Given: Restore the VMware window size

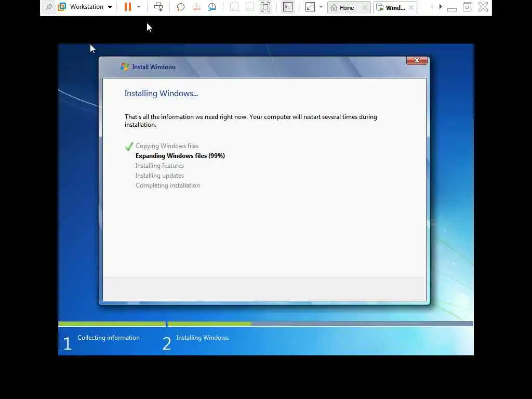Looking at the screenshot, I should 467,7.
